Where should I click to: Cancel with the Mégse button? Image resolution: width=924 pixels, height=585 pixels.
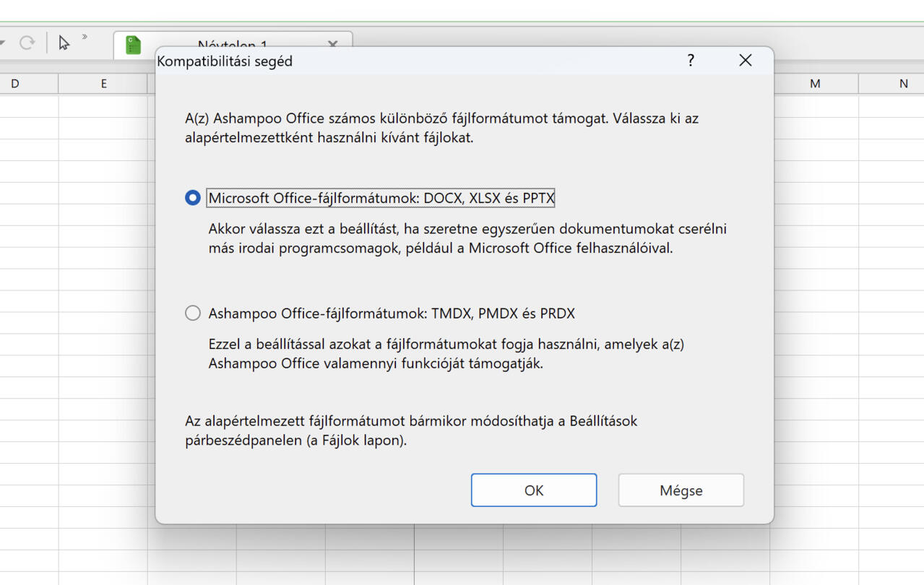pyautogui.click(x=681, y=490)
